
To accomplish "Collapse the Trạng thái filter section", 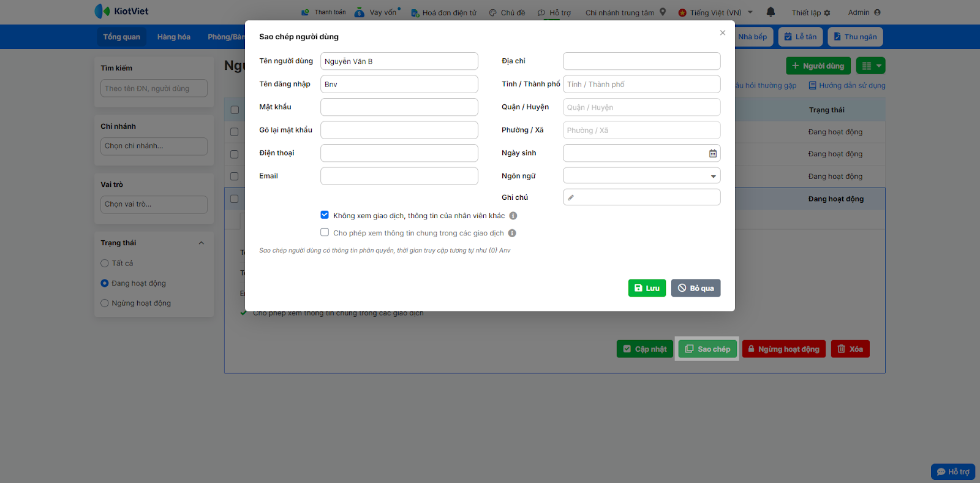I will tap(202, 243).
